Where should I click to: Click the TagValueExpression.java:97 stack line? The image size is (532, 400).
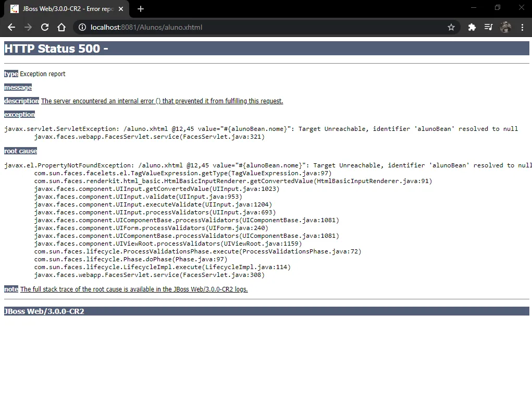click(183, 173)
